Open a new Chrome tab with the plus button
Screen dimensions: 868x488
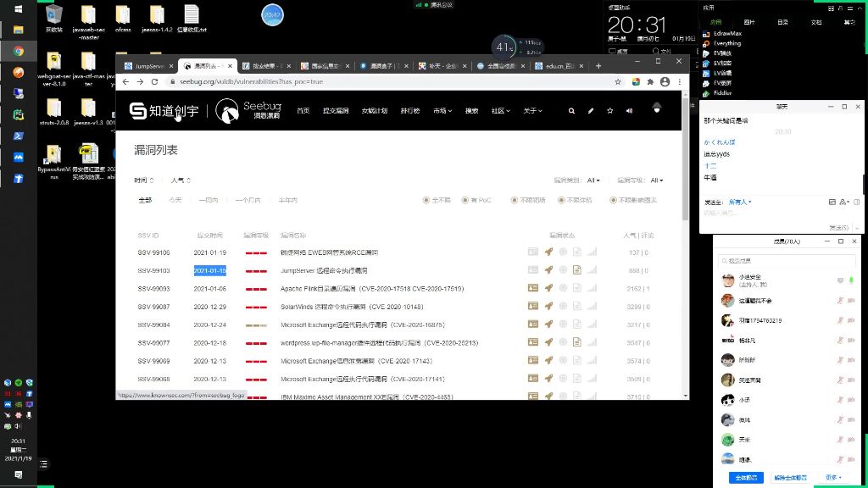tap(598, 66)
